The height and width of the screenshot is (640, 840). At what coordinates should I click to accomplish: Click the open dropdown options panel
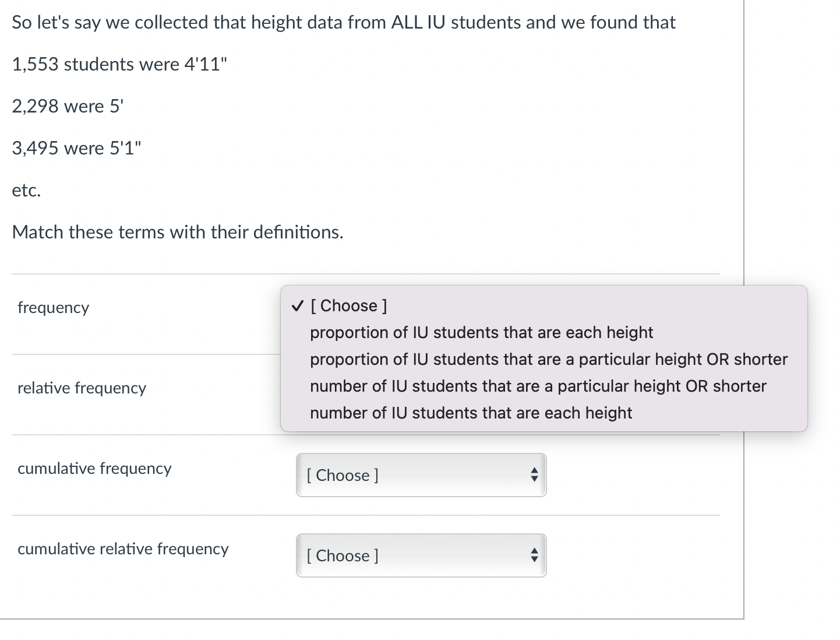[x=545, y=358]
